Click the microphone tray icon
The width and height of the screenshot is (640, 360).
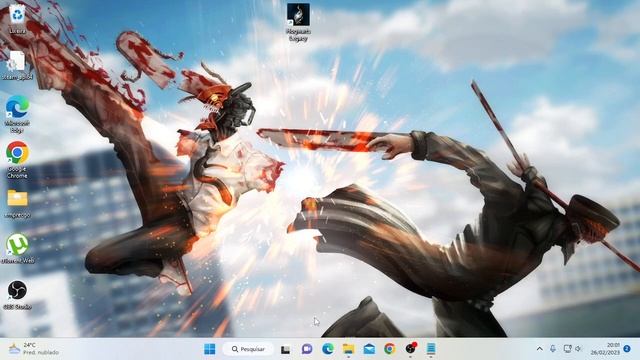[x=553, y=349]
